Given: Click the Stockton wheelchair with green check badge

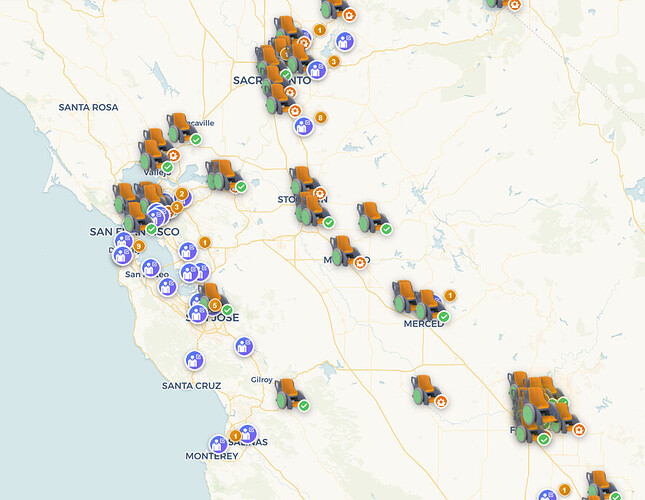Looking at the screenshot, I should [315, 211].
